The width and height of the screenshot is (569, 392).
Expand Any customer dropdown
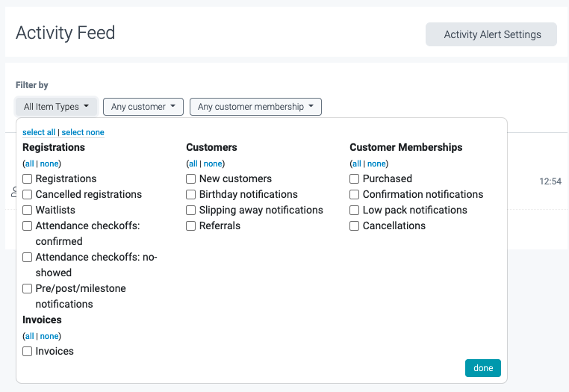(x=143, y=107)
